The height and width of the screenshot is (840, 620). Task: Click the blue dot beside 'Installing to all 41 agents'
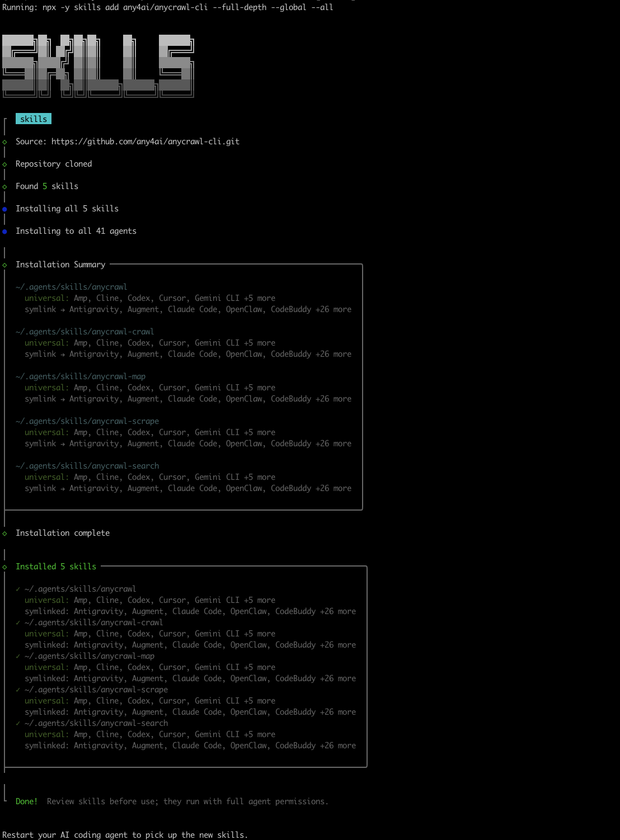pyautogui.click(x=4, y=232)
